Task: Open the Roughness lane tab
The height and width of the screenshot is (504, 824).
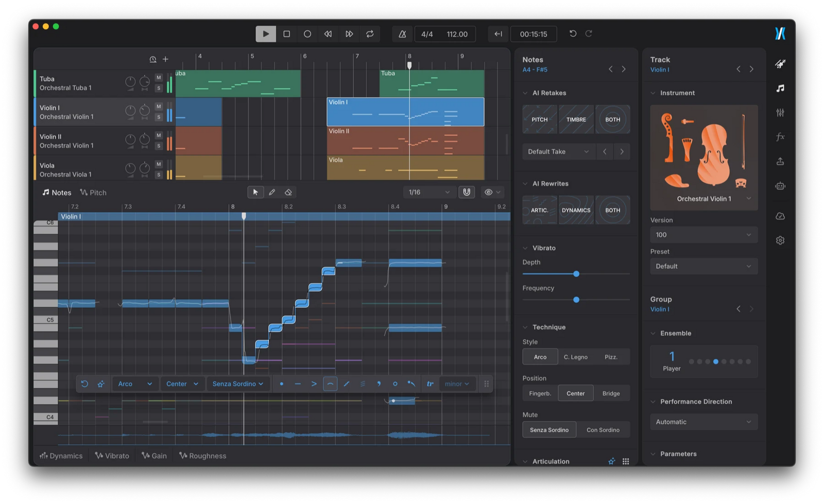Action: tap(202, 456)
